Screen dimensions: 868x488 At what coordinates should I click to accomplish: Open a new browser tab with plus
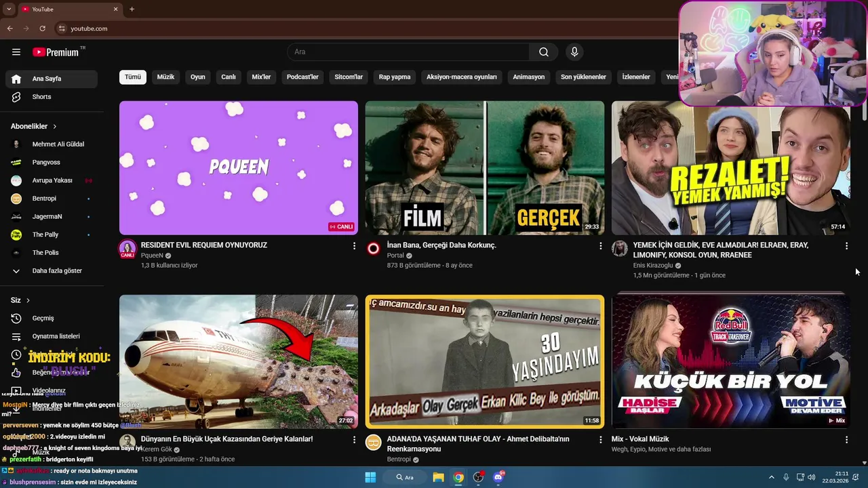click(x=132, y=9)
